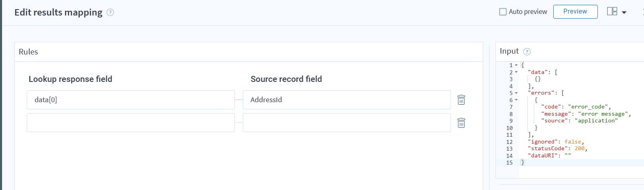Collapse the root object at line 1
The width and height of the screenshot is (644, 190).
tap(516, 65)
